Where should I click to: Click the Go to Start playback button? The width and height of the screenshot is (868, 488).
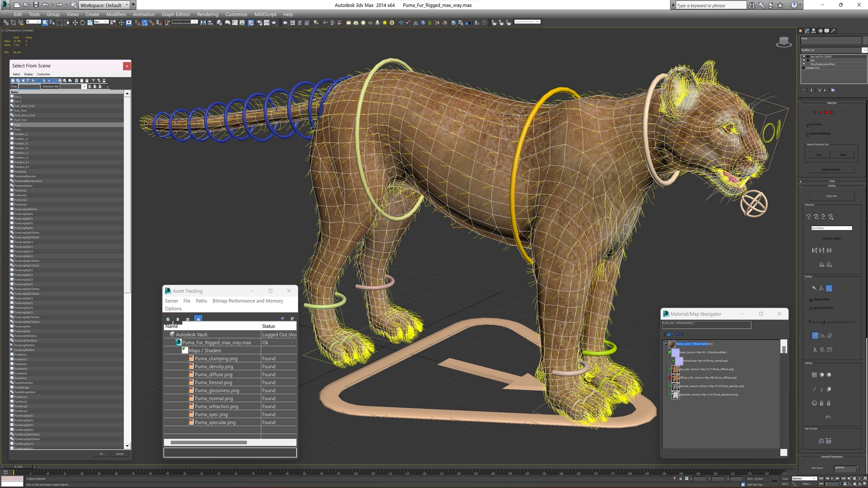[821, 479]
